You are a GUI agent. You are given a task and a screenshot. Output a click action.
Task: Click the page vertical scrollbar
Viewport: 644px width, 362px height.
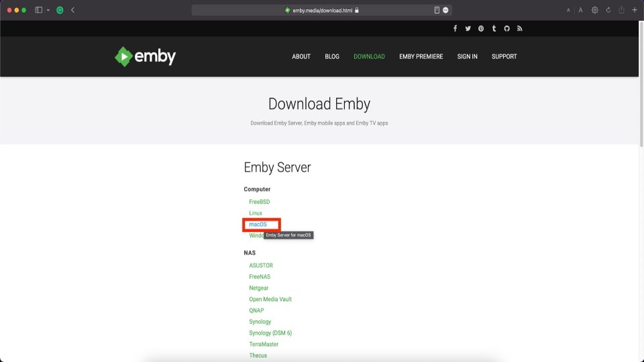[641, 84]
